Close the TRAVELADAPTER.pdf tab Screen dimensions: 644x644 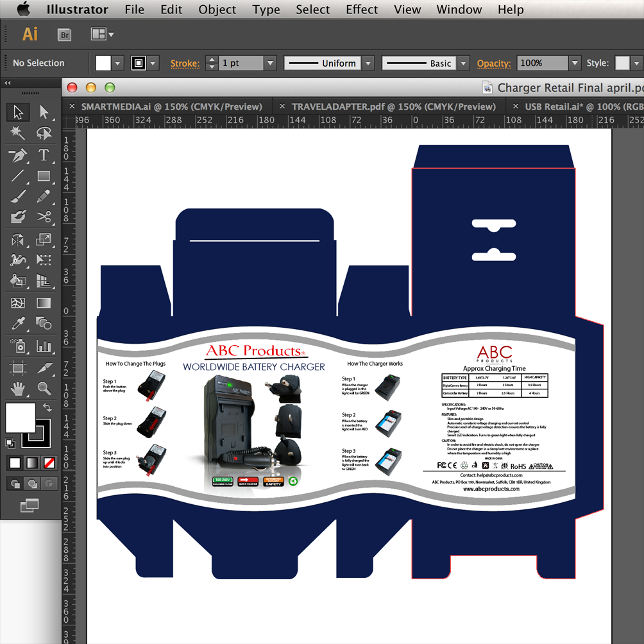point(282,106)
